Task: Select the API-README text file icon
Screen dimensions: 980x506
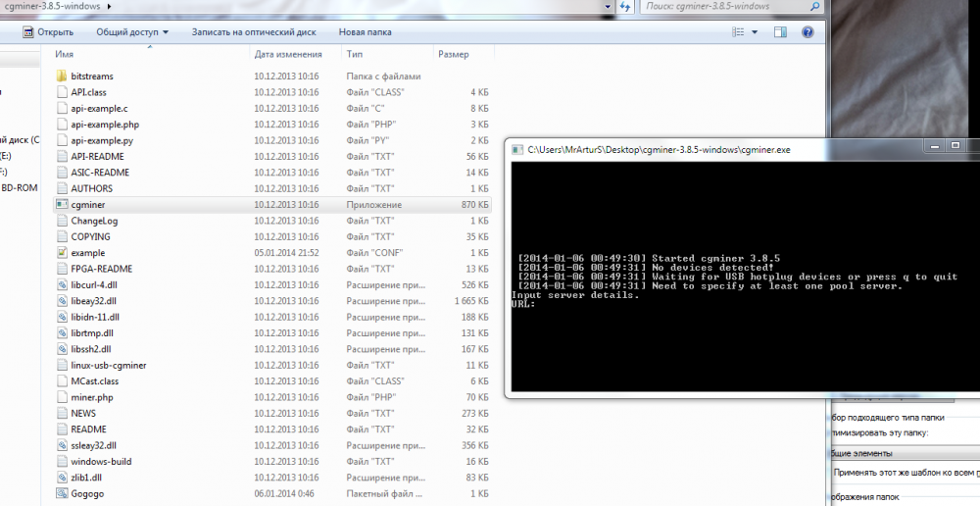Action: point(61,156)
